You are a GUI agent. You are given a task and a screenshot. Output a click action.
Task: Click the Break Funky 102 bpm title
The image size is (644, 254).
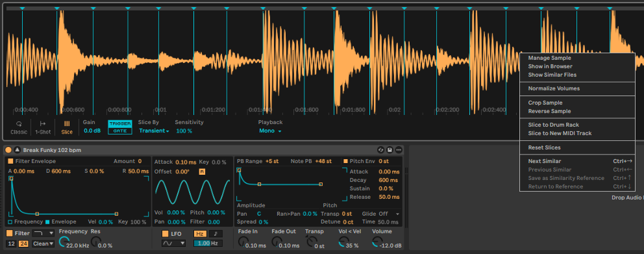coord(52,150)
